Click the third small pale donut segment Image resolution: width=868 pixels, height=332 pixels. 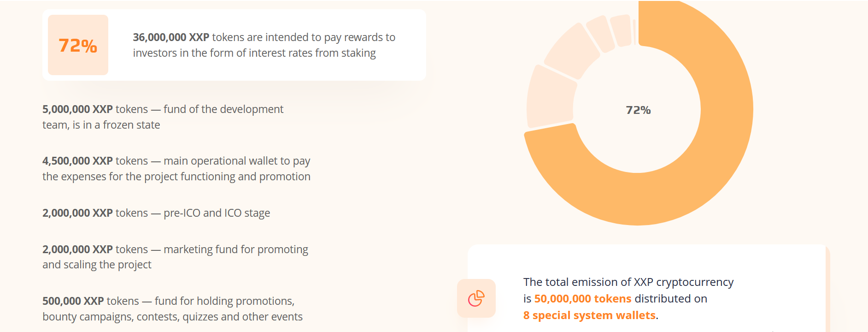tap(600, 33)
